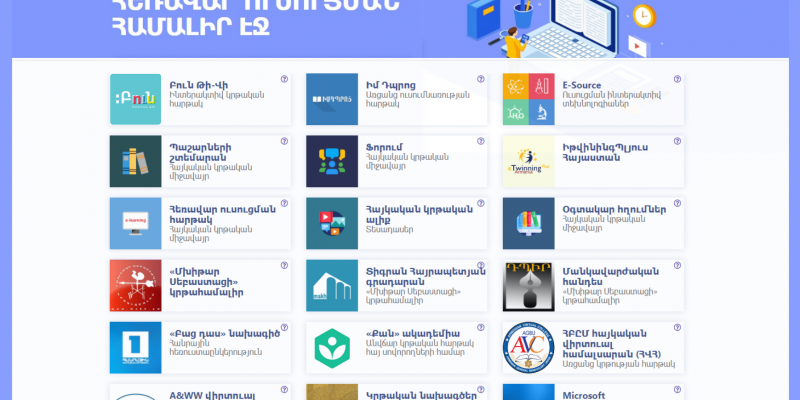Open the Microsoft title link

point(584,395)
